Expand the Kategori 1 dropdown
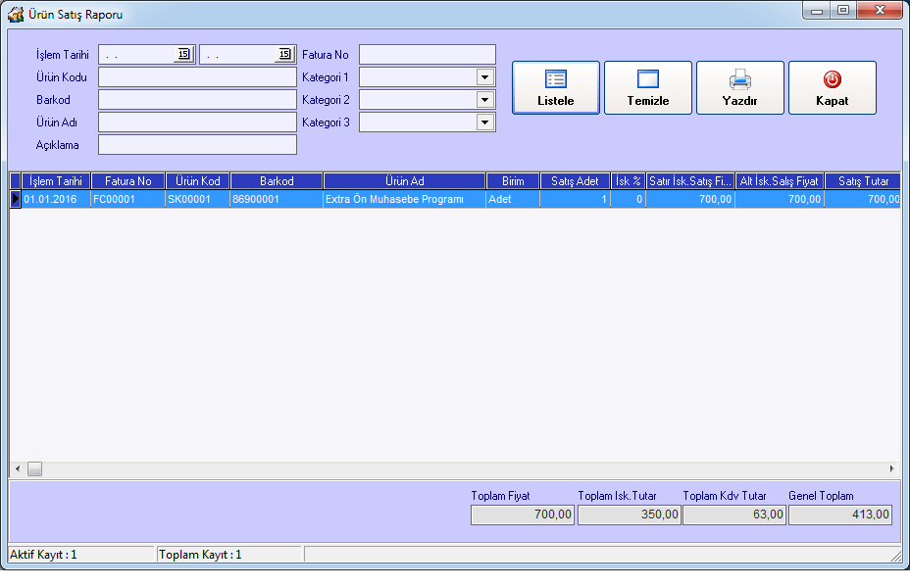The height and width of the screenshot is (588, 910). click(x=484, y=76)
